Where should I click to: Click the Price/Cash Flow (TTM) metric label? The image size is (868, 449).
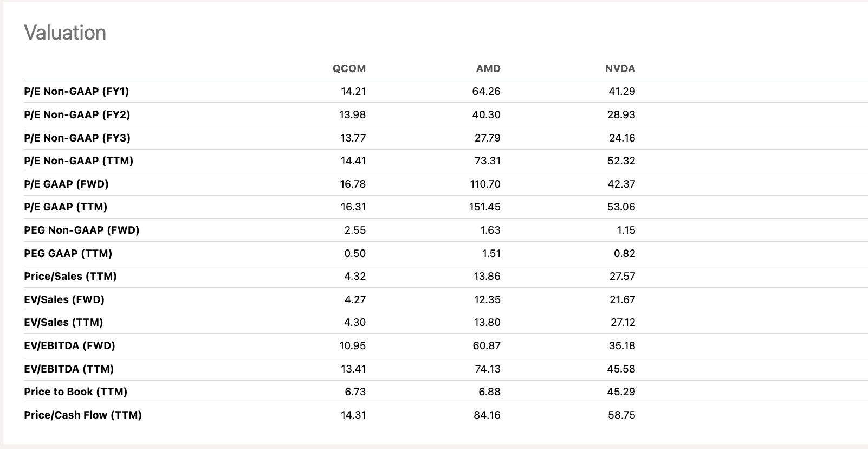click(83, 415)
